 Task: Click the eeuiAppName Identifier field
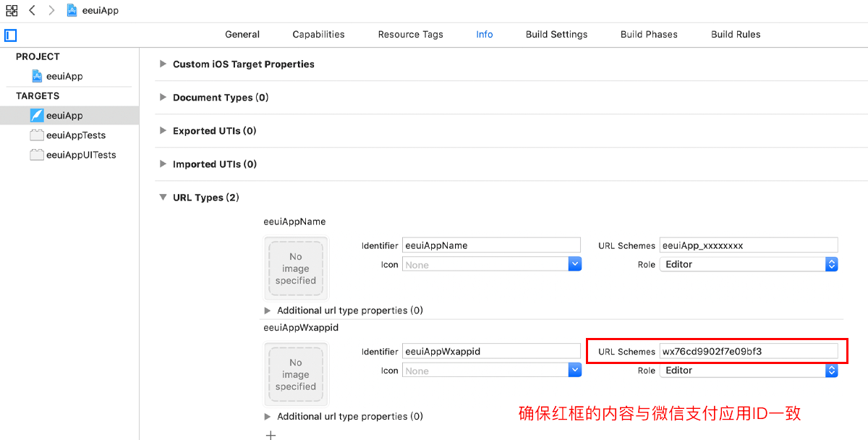coord(491,245)
